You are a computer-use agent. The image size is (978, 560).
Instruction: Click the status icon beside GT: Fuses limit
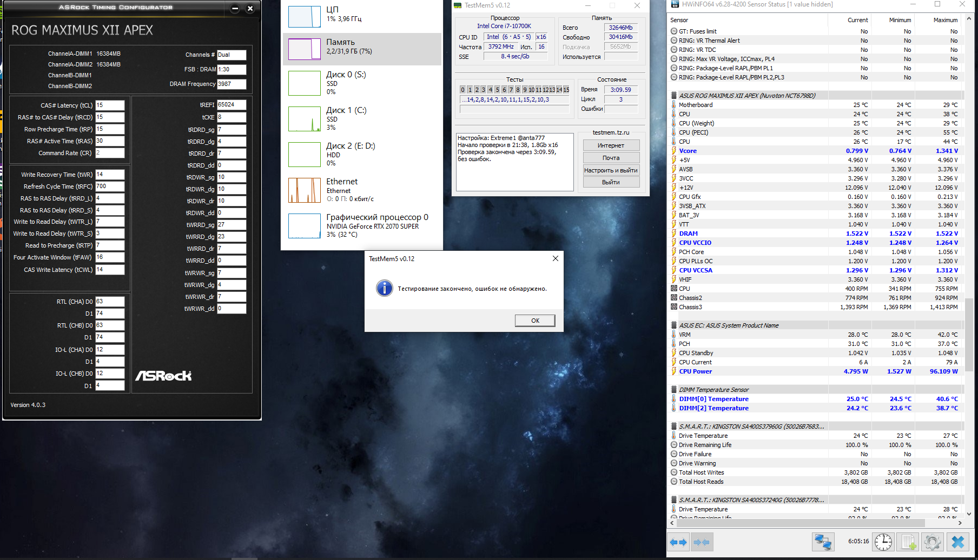[674, 31]
